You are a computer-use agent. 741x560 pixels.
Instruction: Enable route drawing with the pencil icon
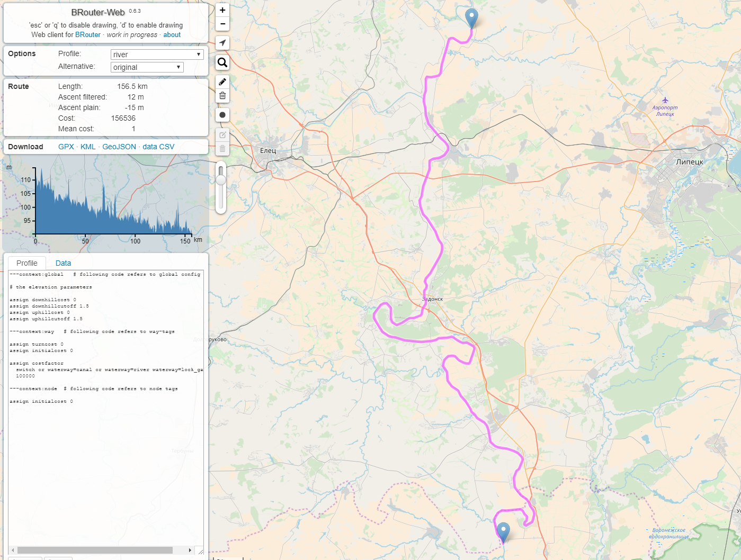pos(222,82)
